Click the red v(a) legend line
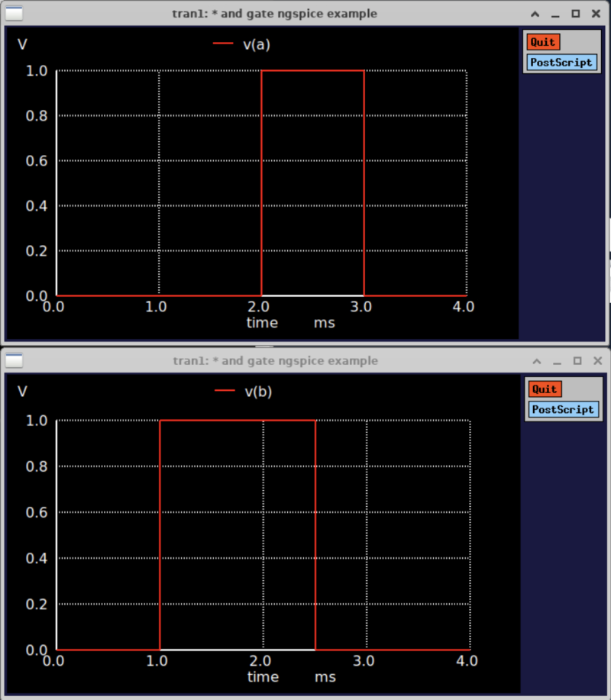 tap(221, 44)
